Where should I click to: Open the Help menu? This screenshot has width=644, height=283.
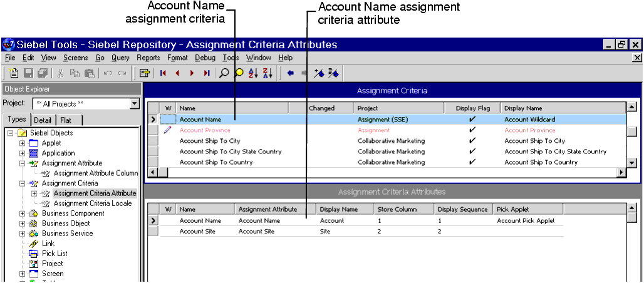click(286, 58)
